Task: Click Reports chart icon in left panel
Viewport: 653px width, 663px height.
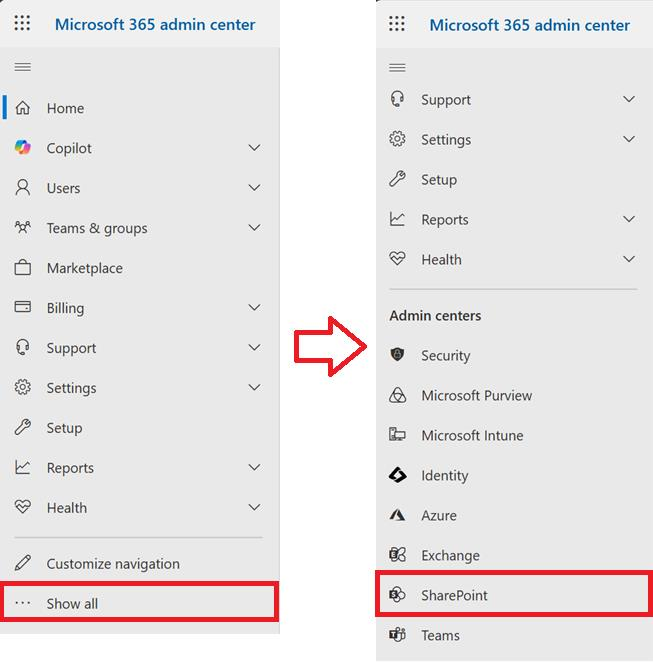Action: (22, 467)
